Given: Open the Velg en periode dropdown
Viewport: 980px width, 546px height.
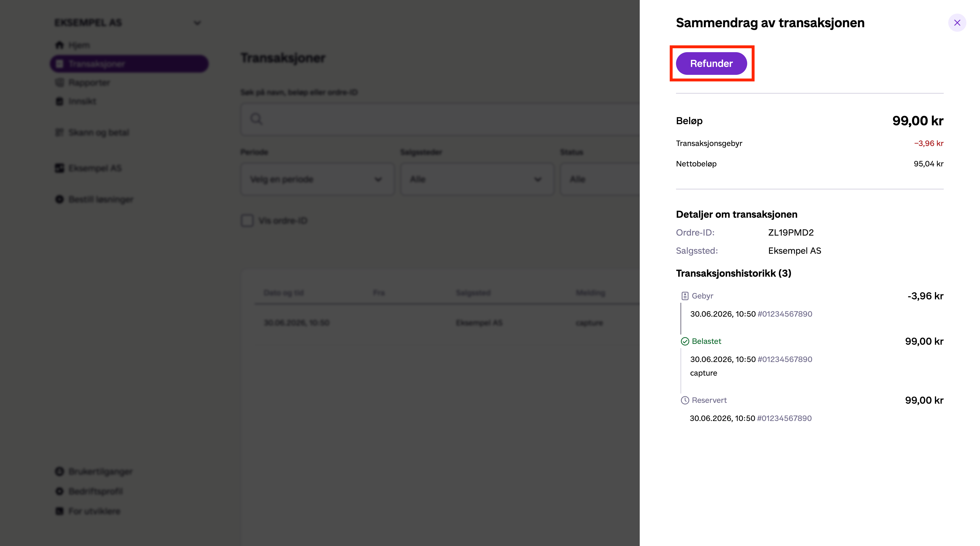Looking at the screenshot, I should coord(317,179).
